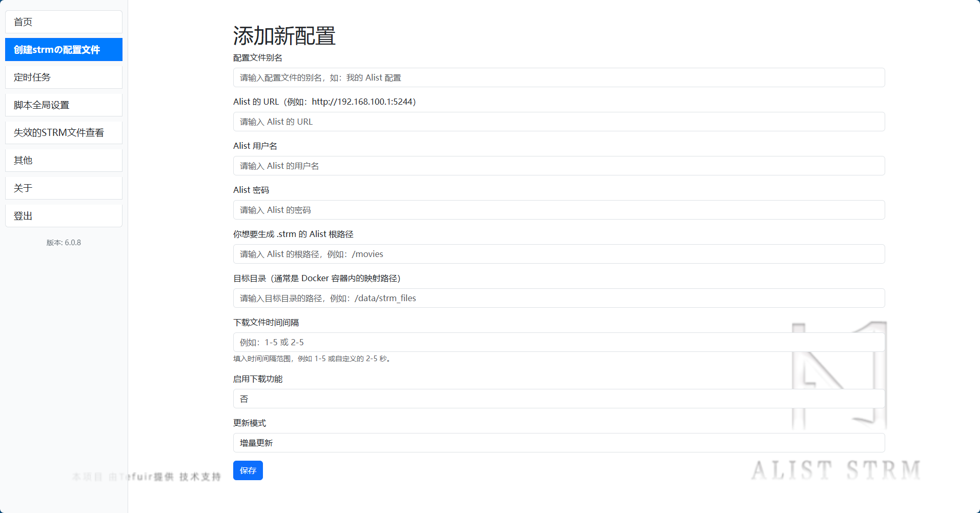Focus the 下载文件时间间隔 input field
The width and height of the screenshot is (980, 513).
(559, 342)
